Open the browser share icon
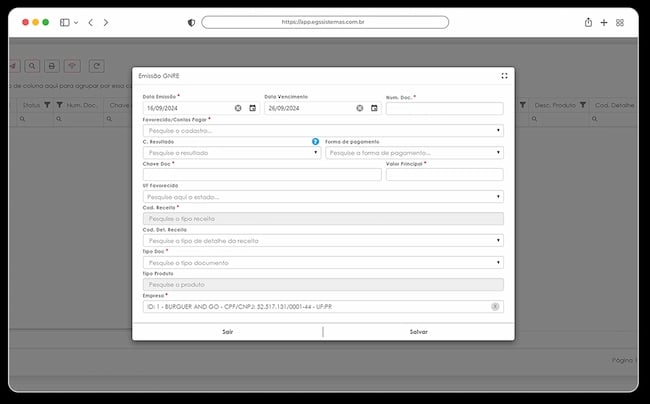650x404 pixels. (x=588, y=22)
